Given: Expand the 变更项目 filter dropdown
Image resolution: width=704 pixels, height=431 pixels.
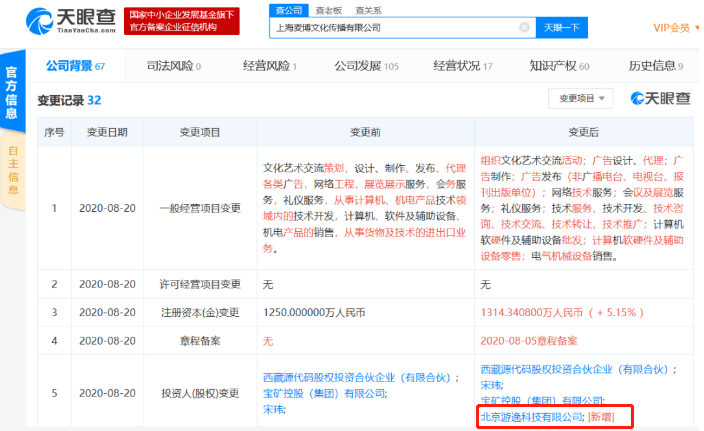Looking at the screenshot, I should (x=581, y=98).
